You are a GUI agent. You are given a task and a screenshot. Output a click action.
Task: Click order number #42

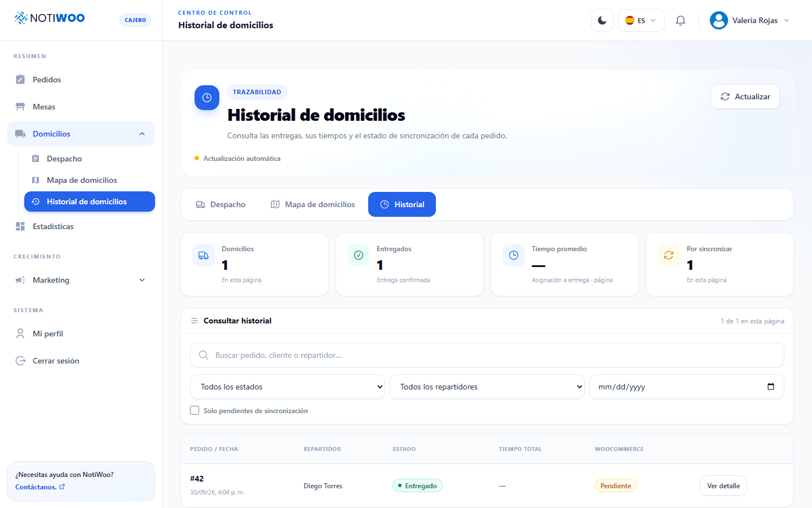click(x=197, y=479)
